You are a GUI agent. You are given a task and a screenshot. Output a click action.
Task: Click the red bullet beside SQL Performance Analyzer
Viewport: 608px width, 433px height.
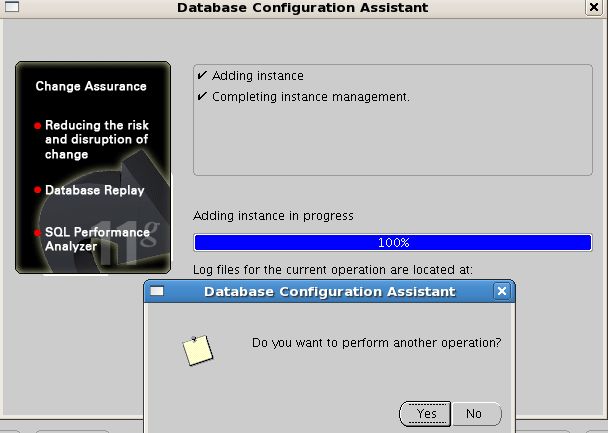point(38,233)
